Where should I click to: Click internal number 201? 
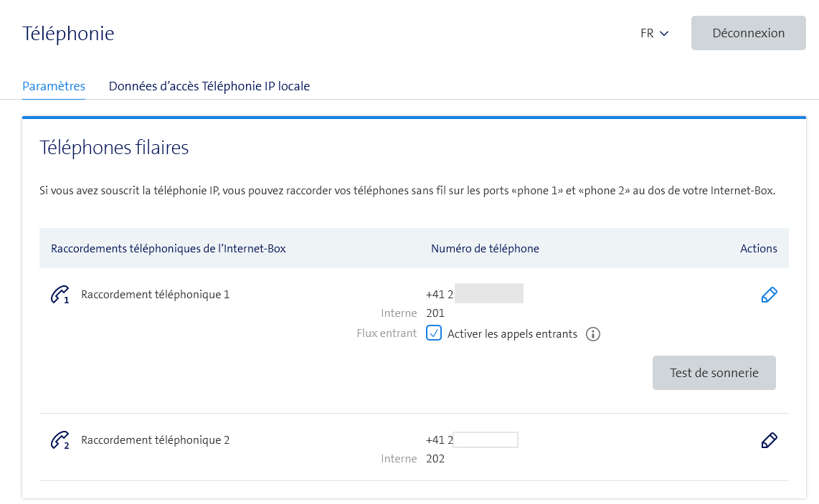pos(435,313)
